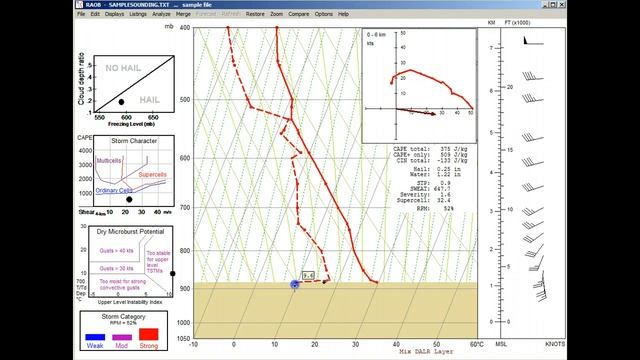Screen dimensions: 640x360
Task: Click the 'RPM: 52%' readout beside the sounding
Action: click(x=435, y=209)
